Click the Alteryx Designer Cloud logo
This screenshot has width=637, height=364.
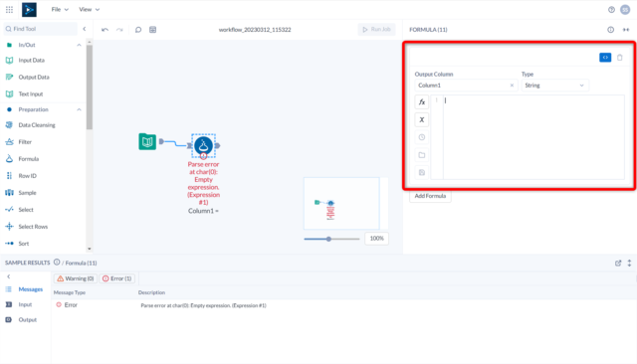tap(29, 9)
